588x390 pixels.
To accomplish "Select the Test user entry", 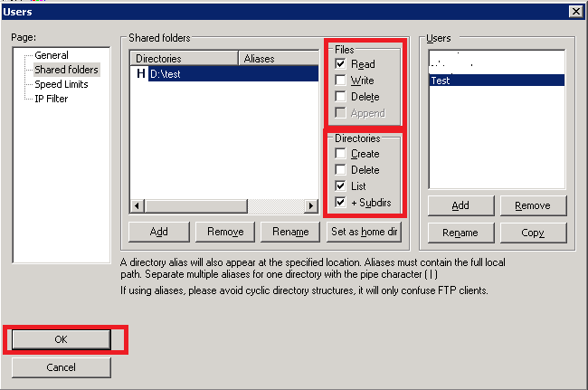I will [x=497, y=81].
